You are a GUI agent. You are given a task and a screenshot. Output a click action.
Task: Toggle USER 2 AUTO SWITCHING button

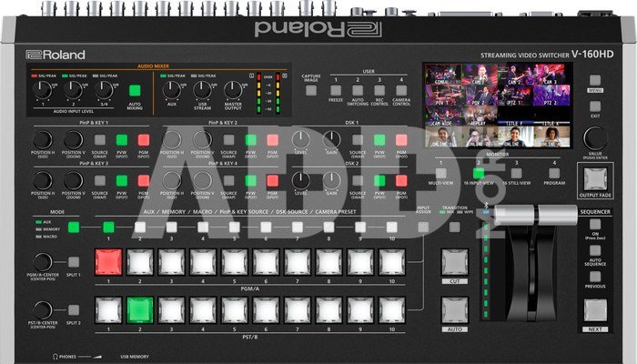tap(358, 90)
